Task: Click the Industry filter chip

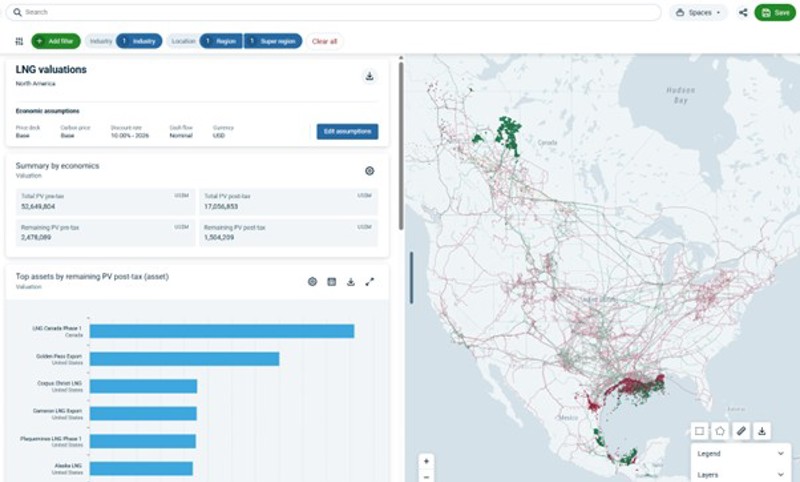Action: (138, 41)
